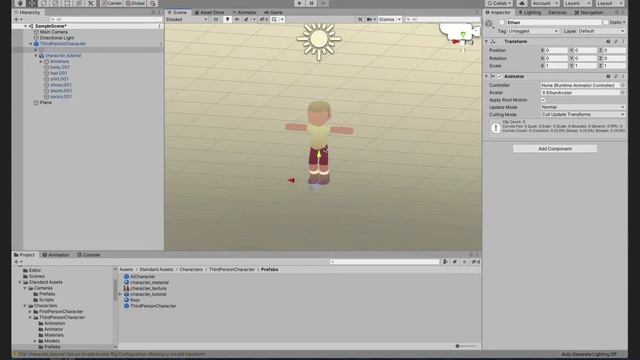Click the Scene view search field
640x360 pixels.
pyautogui.click(x=442, y=20)
